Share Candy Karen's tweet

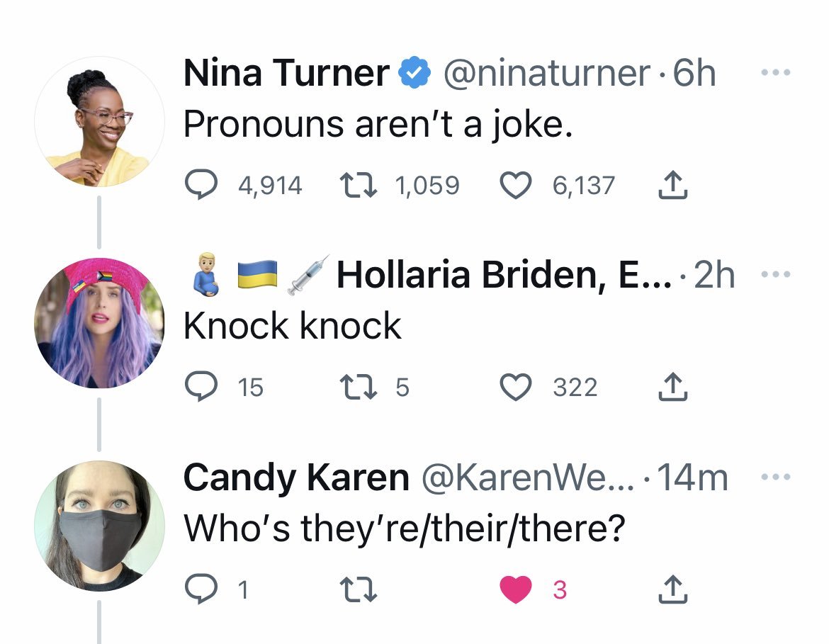coord(673,589)
